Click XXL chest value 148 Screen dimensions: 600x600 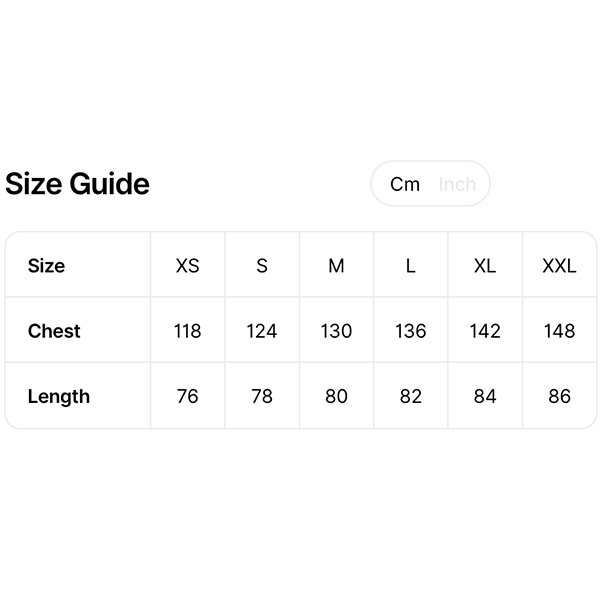pos(559,331)
